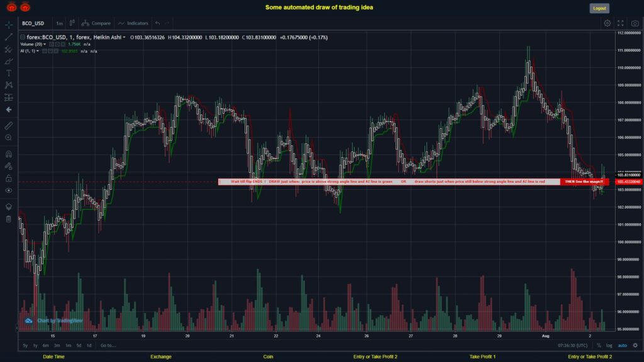644x362 pixels.
Task: Select the text annotation tool
Action: point(9,73)
